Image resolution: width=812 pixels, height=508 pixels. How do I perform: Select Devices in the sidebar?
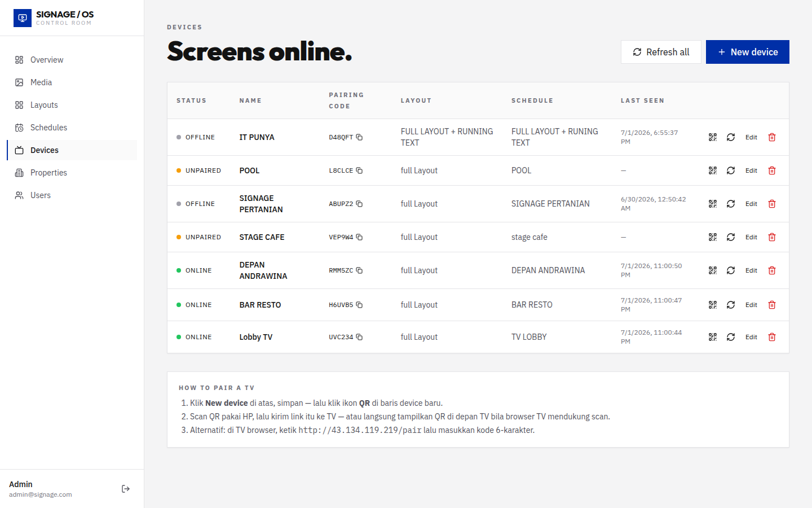[x=72, y=150]
